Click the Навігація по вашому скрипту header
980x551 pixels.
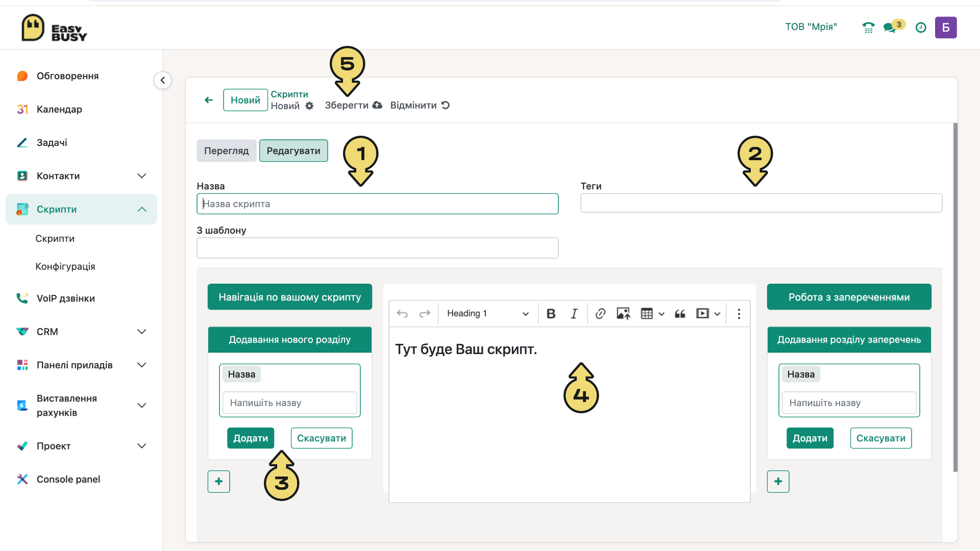click(x=290, y=297)
